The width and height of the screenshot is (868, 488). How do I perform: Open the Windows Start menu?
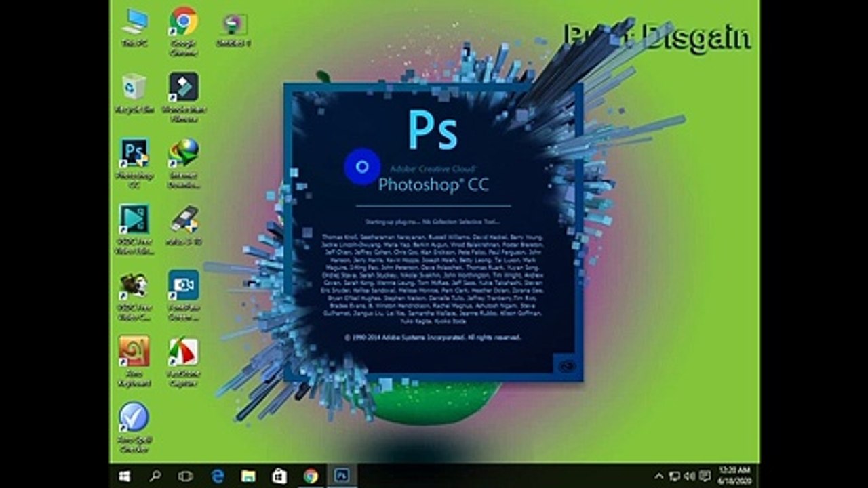[x=125, y=476]
